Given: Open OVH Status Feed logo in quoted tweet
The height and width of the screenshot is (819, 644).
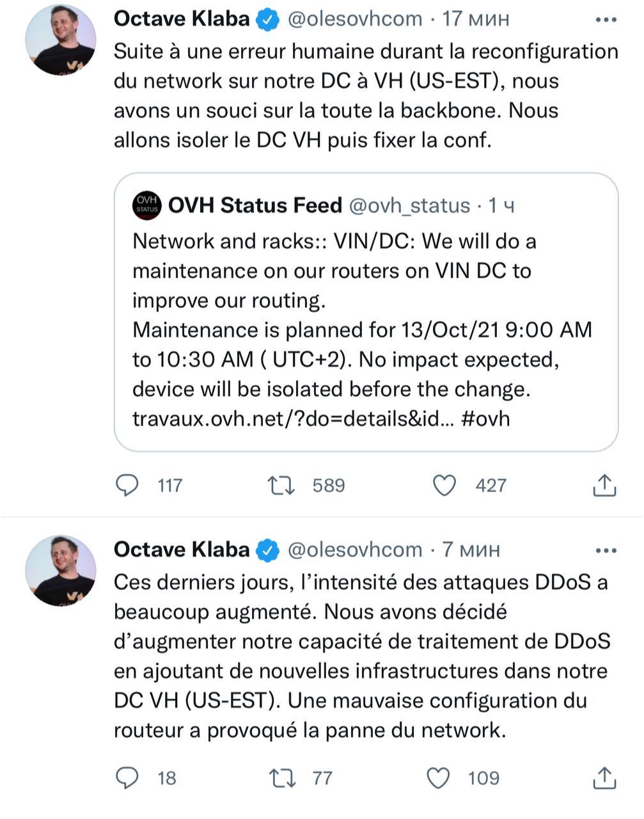Looking at the screenshot, I should coord(147,205).
